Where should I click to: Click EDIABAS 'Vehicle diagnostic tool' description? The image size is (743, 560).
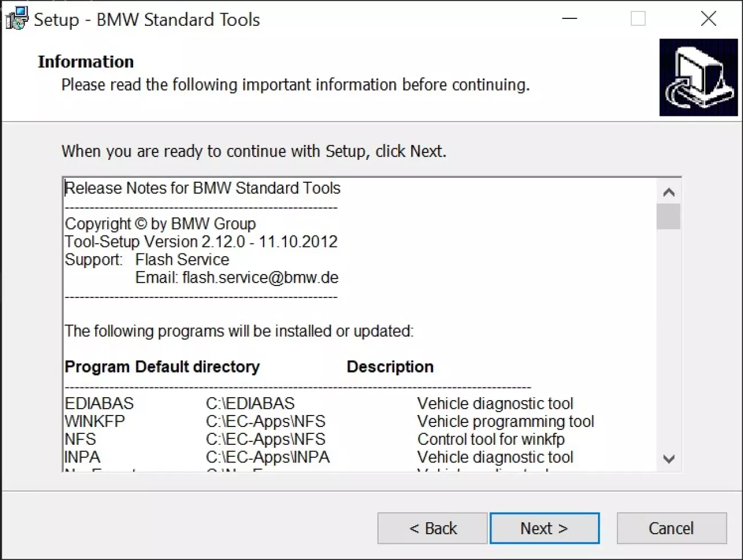click(495, 404)
